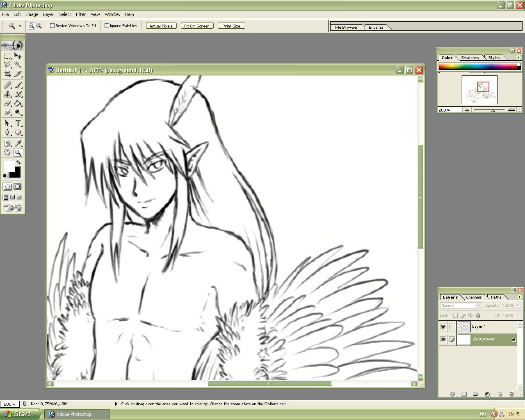This screenshot has width=525, height=420.
Task: Select the History Brush tool
Action: click(x=18, y=94)
